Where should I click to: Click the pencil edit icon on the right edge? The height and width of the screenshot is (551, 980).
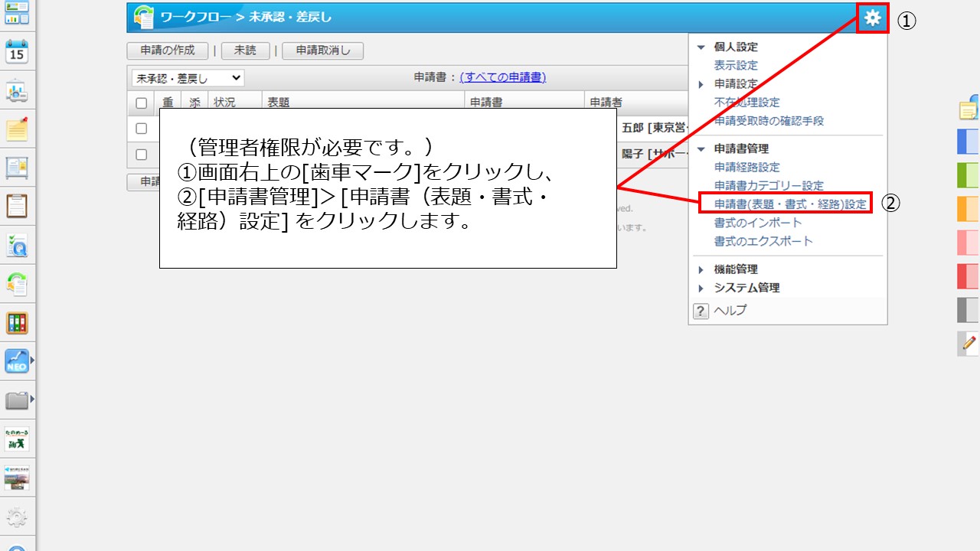(967, 344)
